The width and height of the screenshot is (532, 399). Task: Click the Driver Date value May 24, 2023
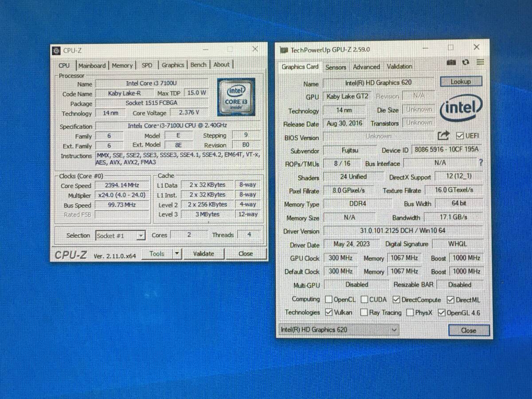click(x=352, y=244)
